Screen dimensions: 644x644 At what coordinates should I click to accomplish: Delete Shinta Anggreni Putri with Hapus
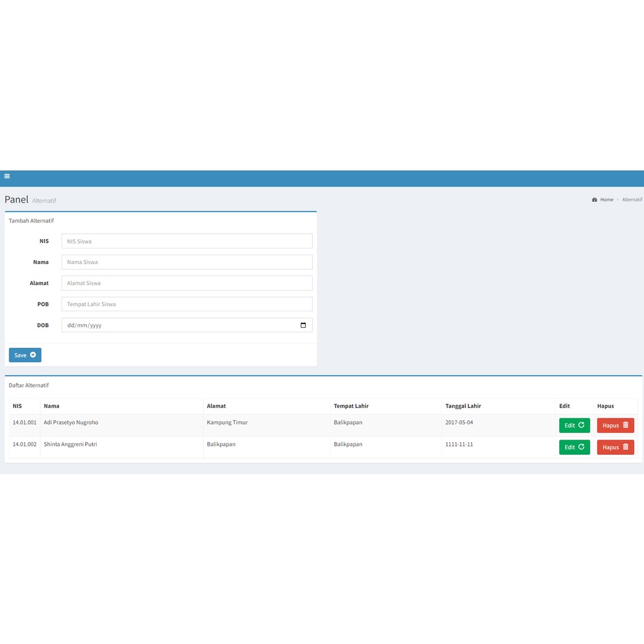click(x=615, y=447)
